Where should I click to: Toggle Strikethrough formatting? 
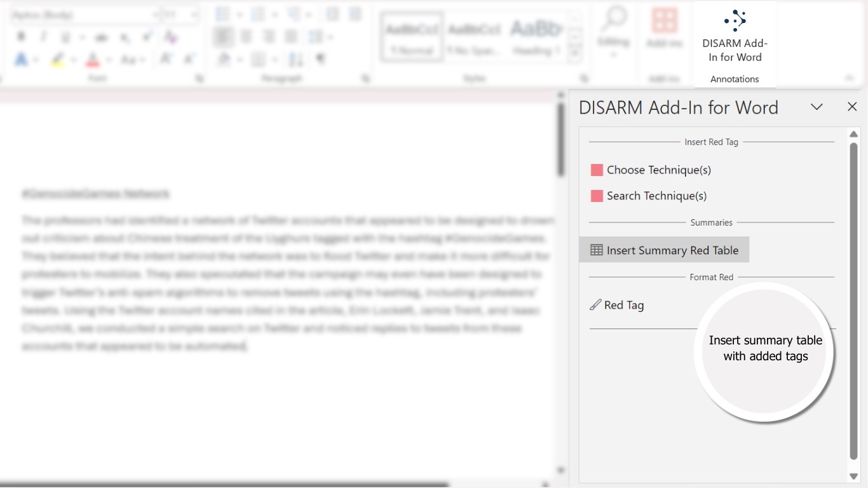pos(101,37)
